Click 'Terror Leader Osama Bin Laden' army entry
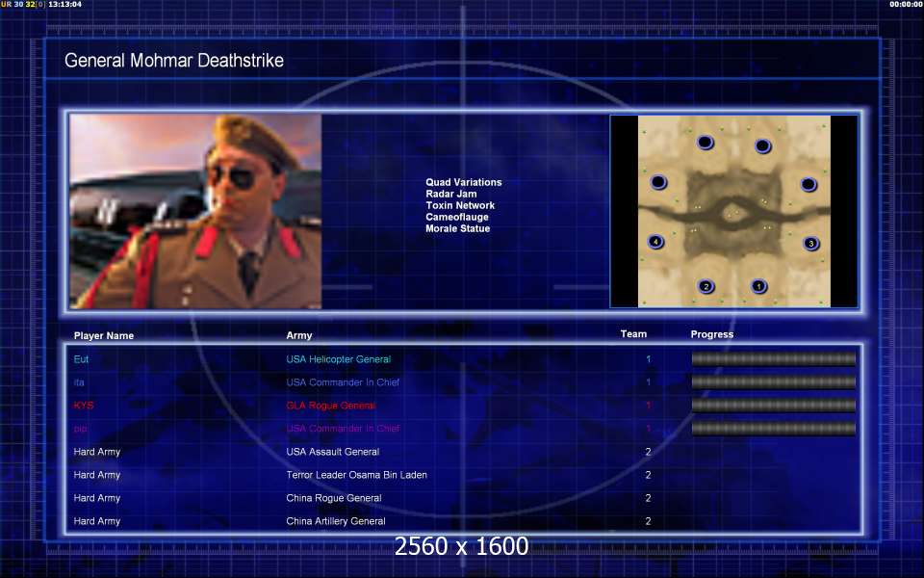 click(x=356, y=475)
